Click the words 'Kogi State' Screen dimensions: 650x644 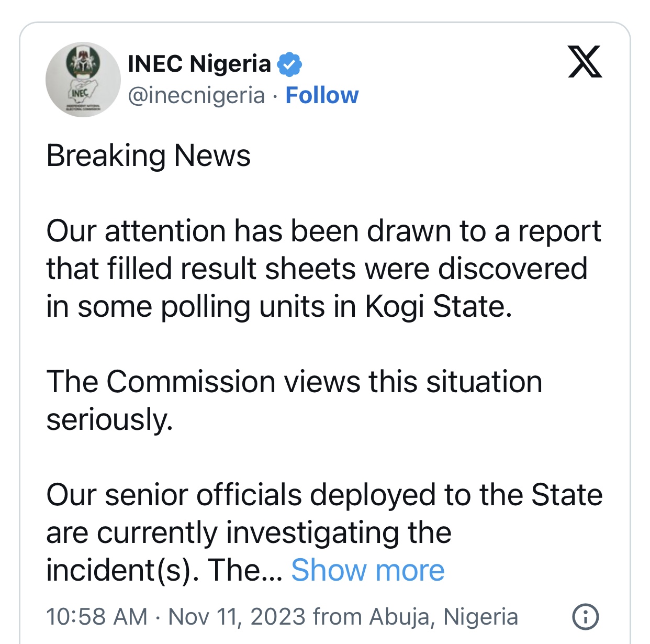(439, 307)
